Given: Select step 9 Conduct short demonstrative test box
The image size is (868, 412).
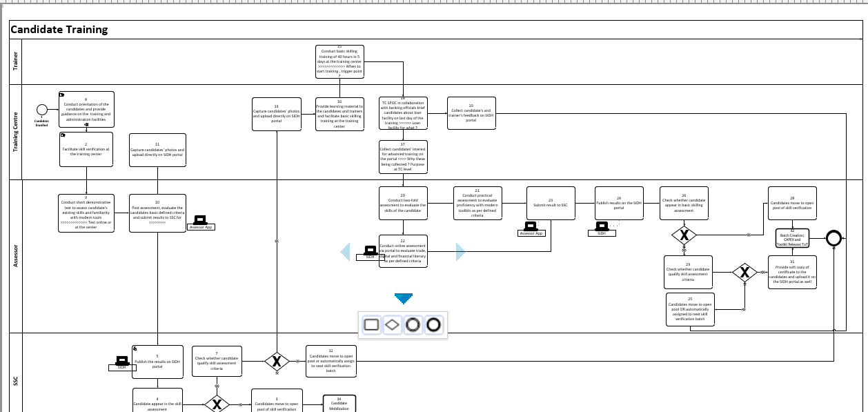Looking at the screenshot, I should [x=86, y=213].
